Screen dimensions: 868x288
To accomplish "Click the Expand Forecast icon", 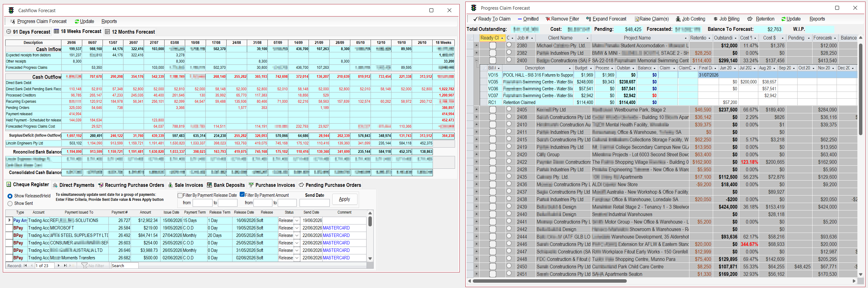I will pyautogui.click(x=589, y=19).
